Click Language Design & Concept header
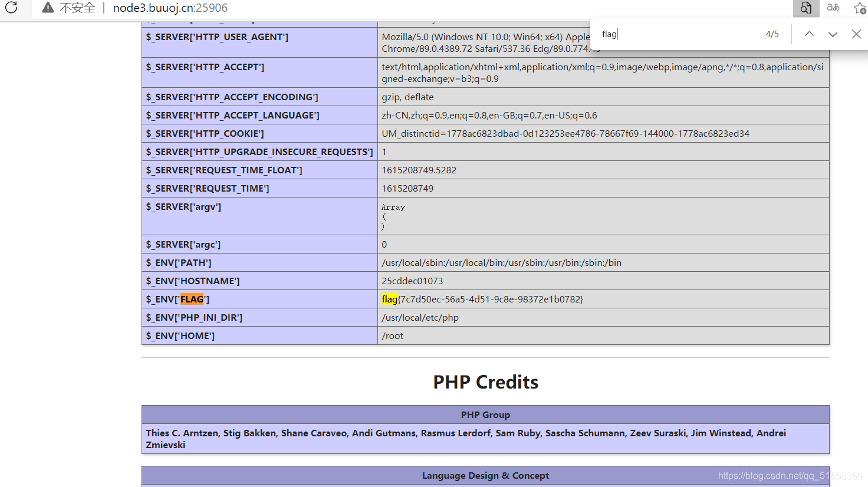Image resolution: width=868 pixels, height=487 pixels. (485, 475)
